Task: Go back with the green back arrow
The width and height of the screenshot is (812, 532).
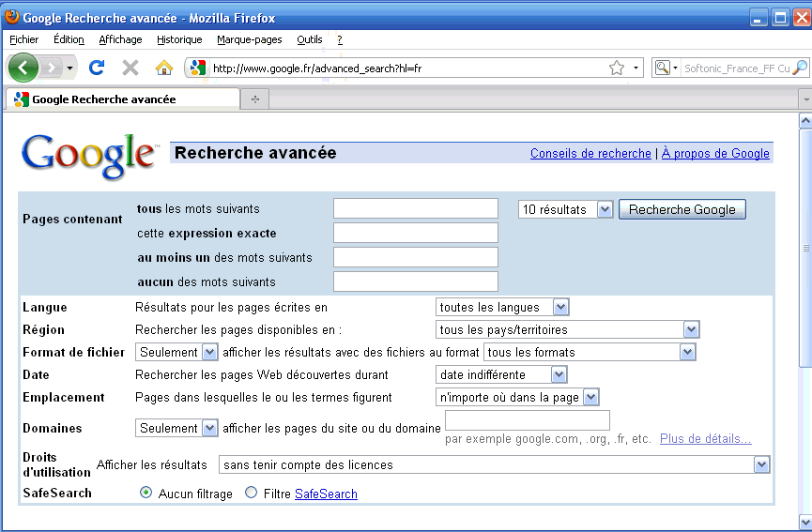Action: [23, 68]
